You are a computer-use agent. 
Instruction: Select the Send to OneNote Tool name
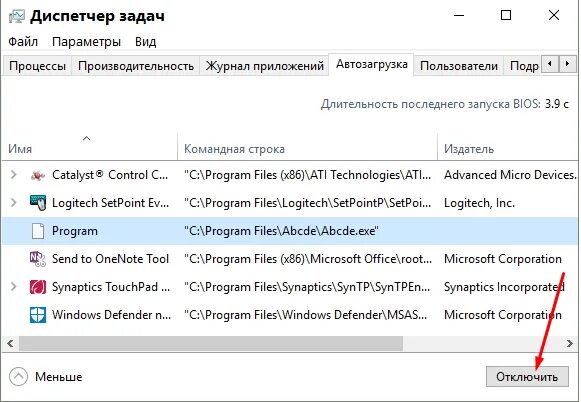[x=110, y=259]
